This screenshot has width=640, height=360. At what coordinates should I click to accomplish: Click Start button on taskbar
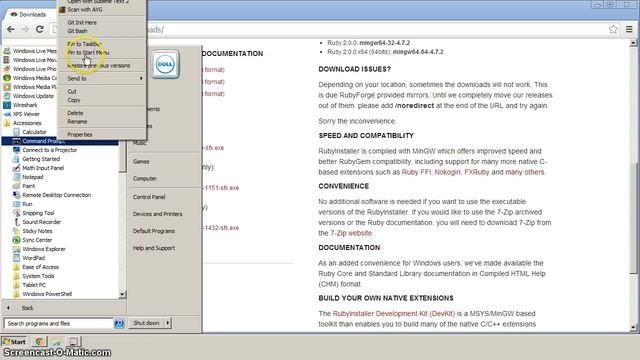(x=14, y=341)
